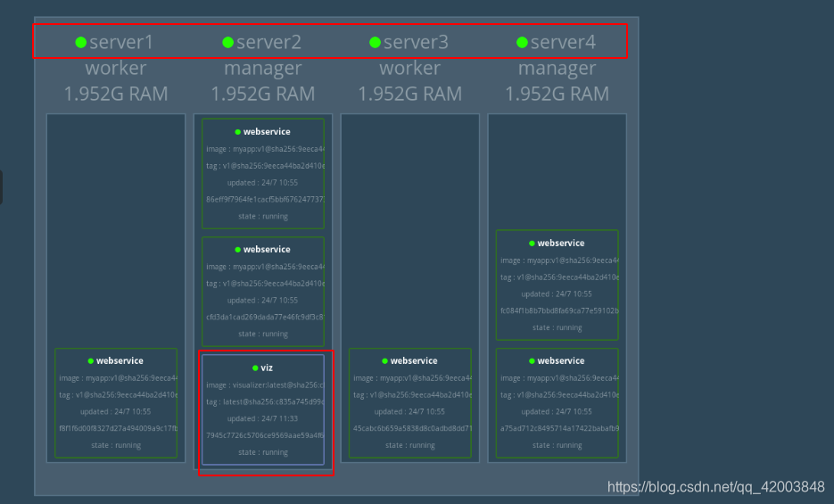The height and width of the screenshot is (504, 834).
Task: Click webservice title of container cfd3da1cad269
Action: (x=267, y=250)
